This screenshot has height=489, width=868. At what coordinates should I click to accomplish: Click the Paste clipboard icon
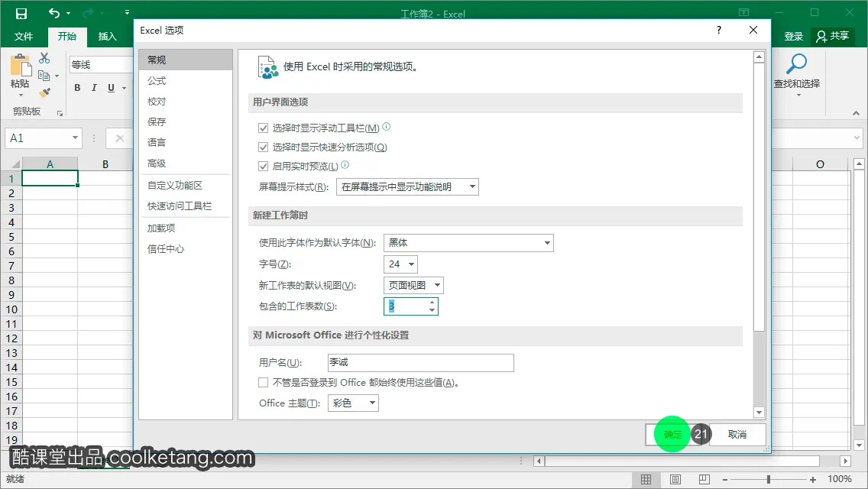coord(21,66)
